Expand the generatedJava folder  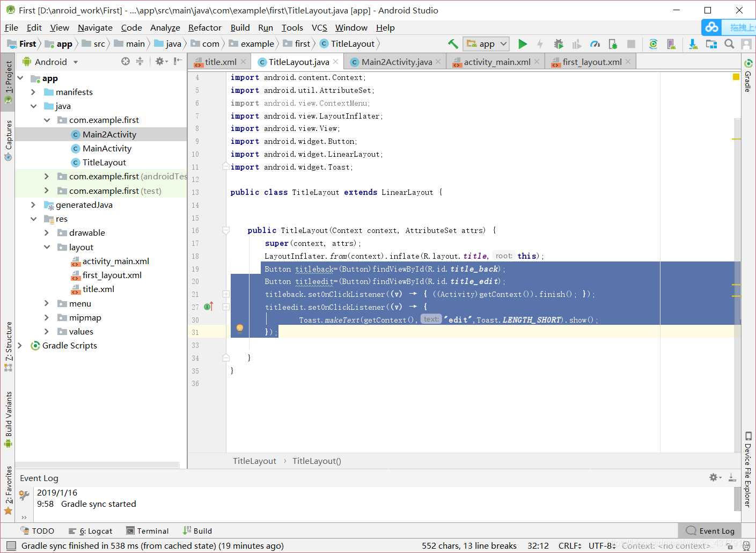(x=33, y=205)
